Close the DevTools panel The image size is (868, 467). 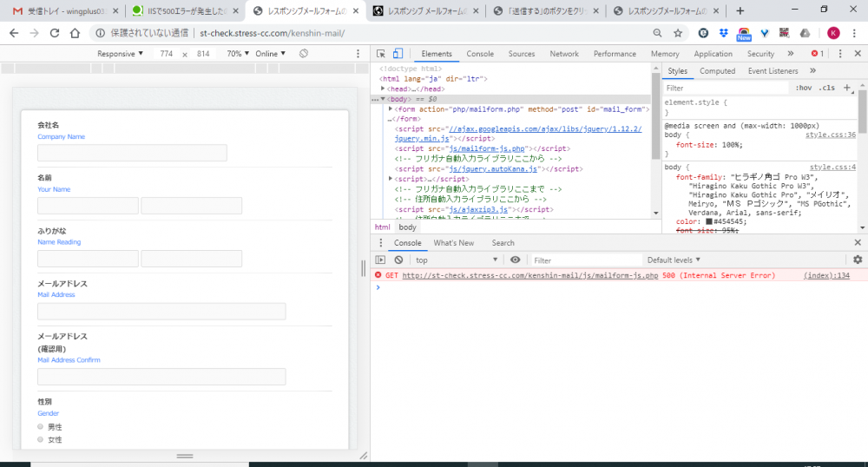click(x=858, y=54)
